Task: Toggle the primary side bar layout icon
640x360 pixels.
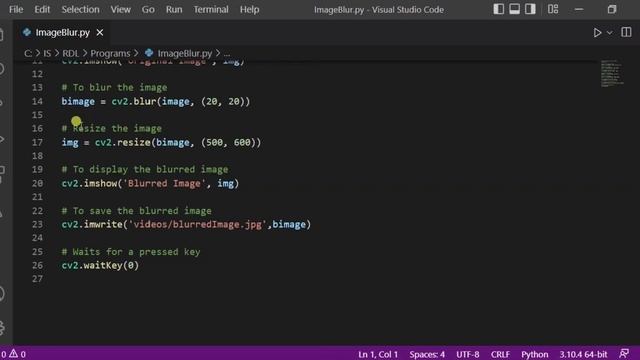Action: tap(498, 9)
